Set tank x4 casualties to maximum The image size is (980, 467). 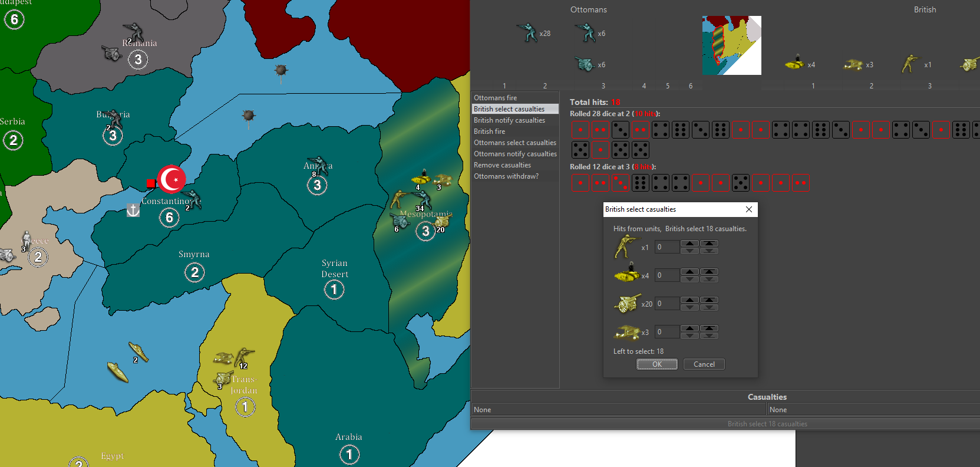coord(709,272)
